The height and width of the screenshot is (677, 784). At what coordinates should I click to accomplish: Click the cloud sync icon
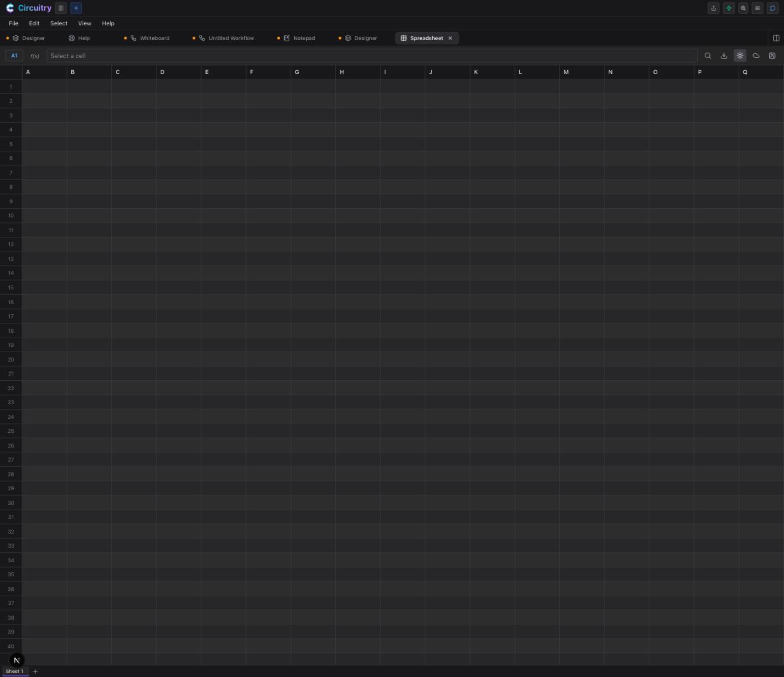click(756, 55)
